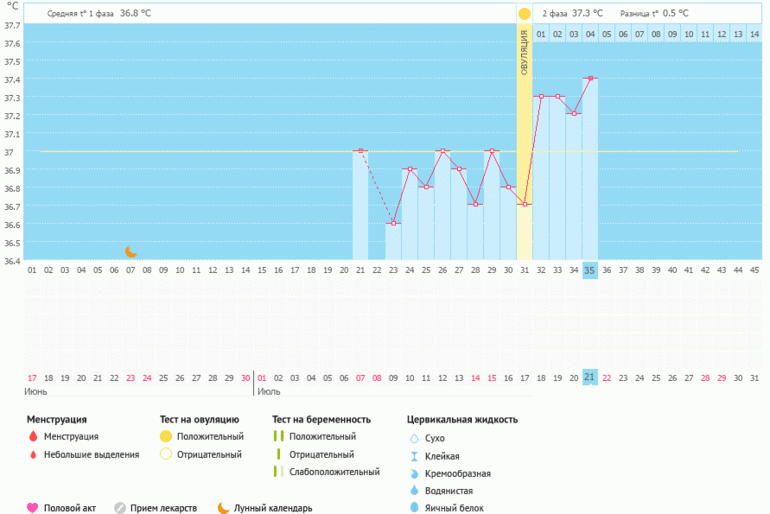This screenshot has width=770, height=514.
Task: Click the yellow ovulation circle above the ОВУЛЯЦИЯ column
Action: pyautogui.click(x=524, y=14)
